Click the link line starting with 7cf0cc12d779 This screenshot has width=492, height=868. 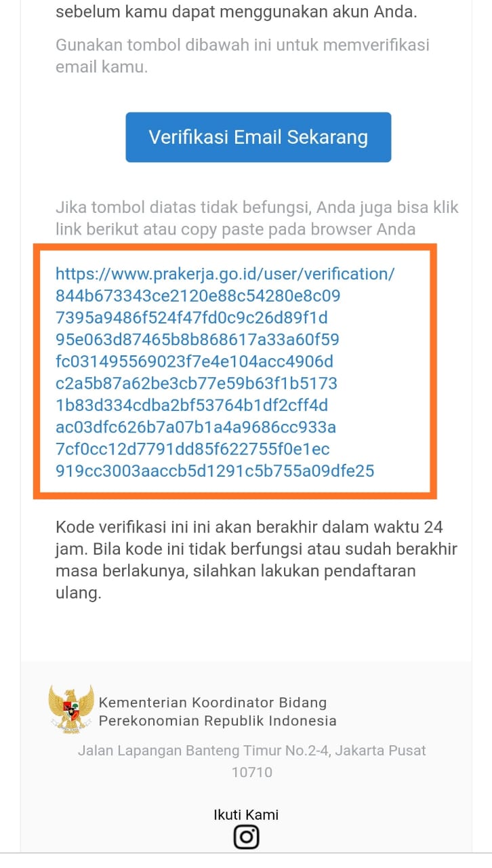[193, 449]
